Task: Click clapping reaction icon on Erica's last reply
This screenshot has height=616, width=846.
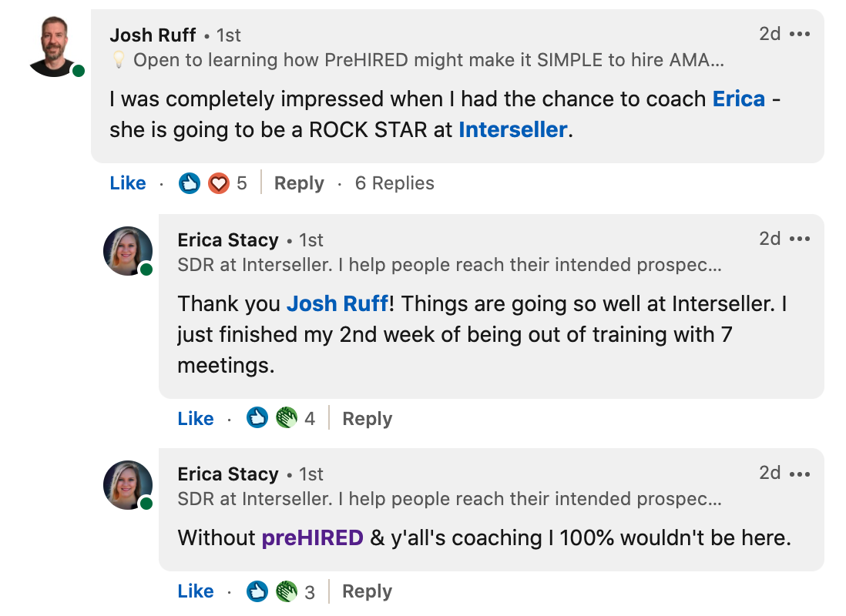Action: [287, 591]
